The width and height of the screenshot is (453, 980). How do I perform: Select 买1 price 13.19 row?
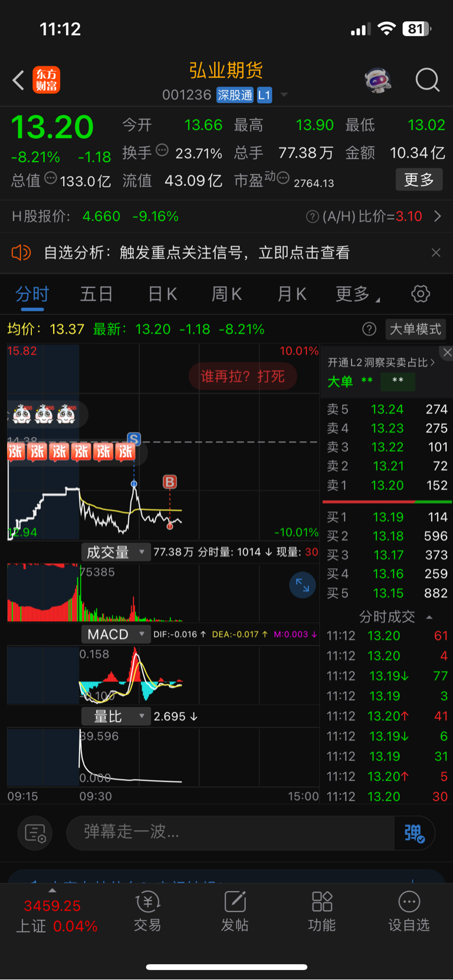(x=387, y=517)
